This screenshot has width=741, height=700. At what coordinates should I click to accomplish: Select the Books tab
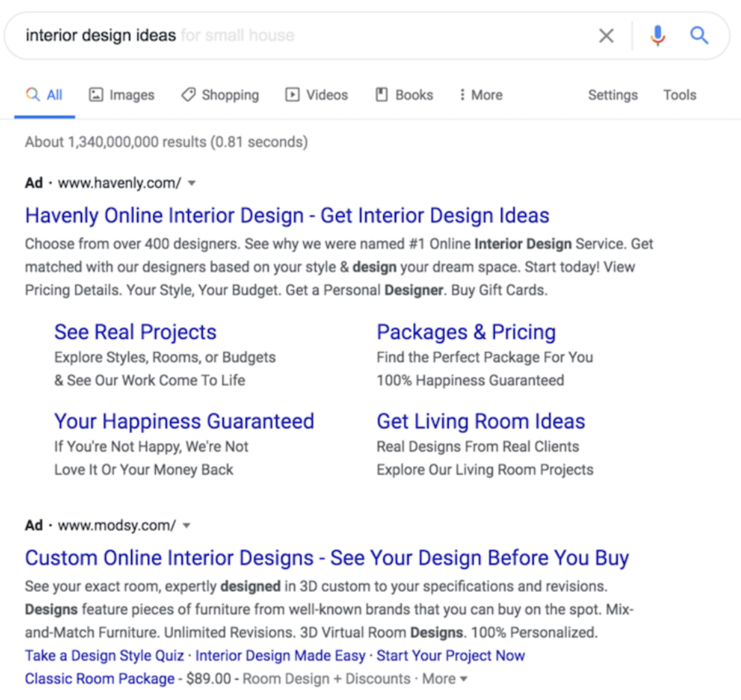tap(404, 95)
